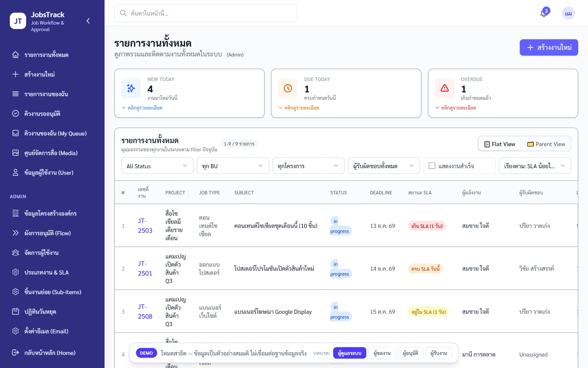Focus the page search field
Screen dimensions: 588x368
206,13
